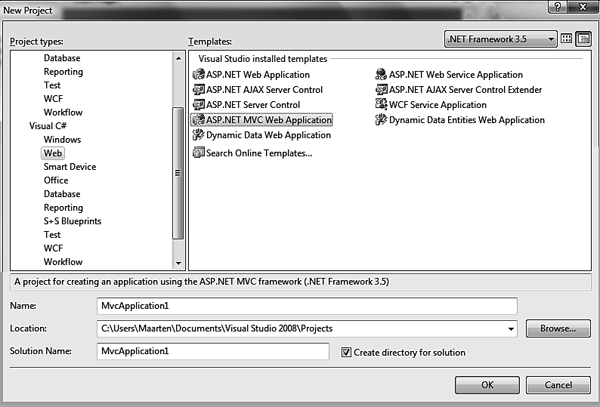
Task: Click Search Online Templates... label text
Action: [x=259, y=153]
